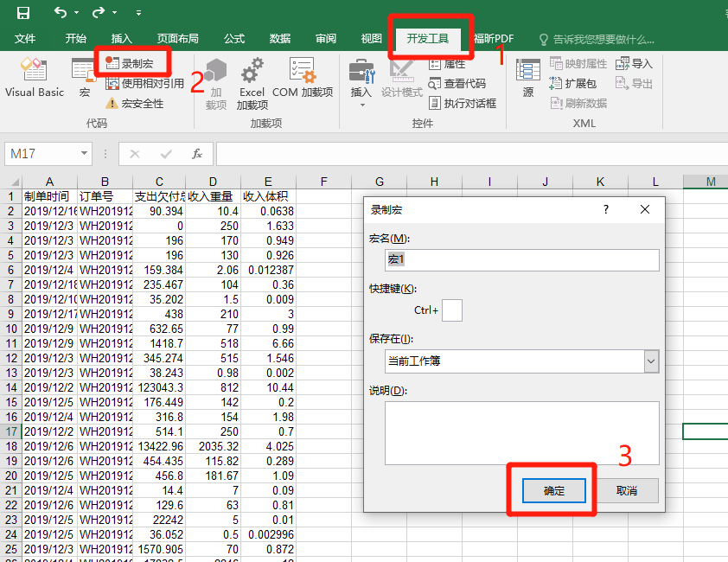Switch to the 公式 ribbon tab
This screenshot has width=728, height=562.
[x=234, y=39]
